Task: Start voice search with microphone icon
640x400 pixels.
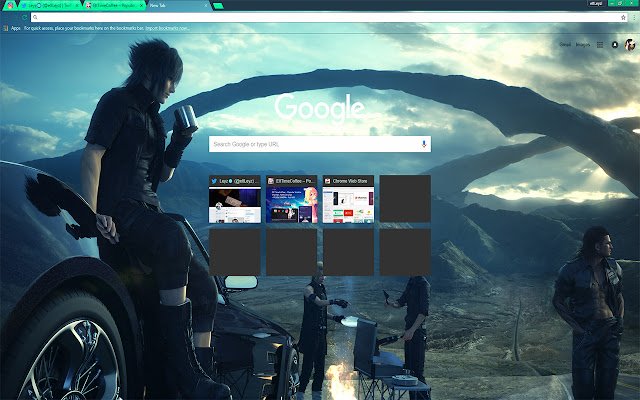Action: pyautogui.click(x=424, y=144)
